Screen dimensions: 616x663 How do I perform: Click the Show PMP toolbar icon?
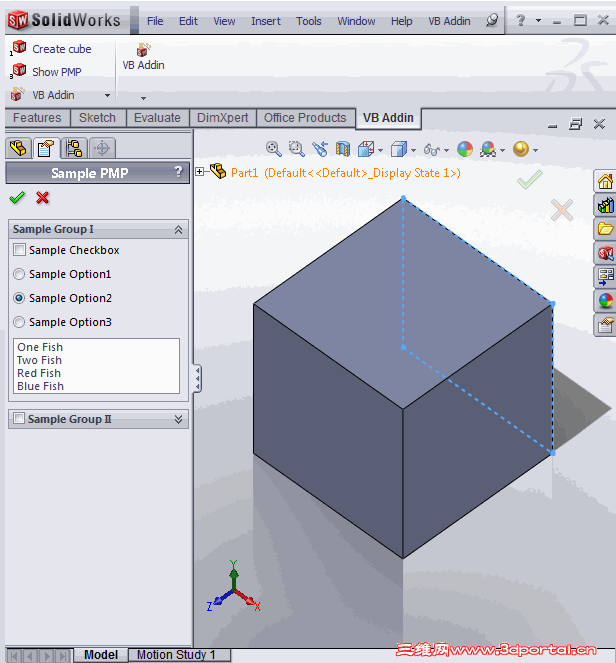(x=19, y=71)
